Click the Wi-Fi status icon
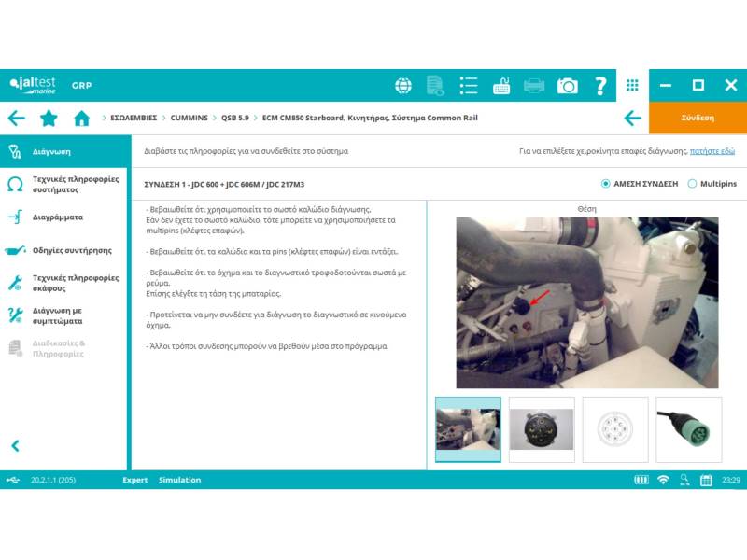 663,480
